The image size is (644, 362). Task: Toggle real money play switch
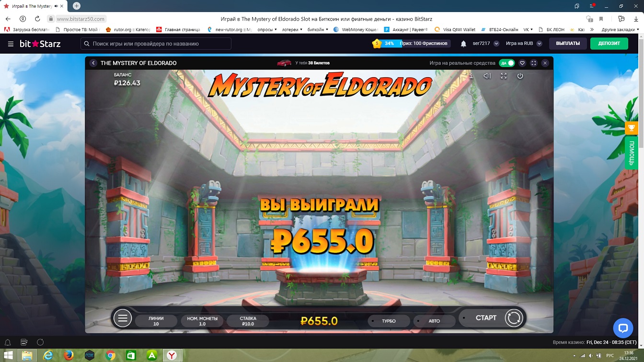click(506, 63)
